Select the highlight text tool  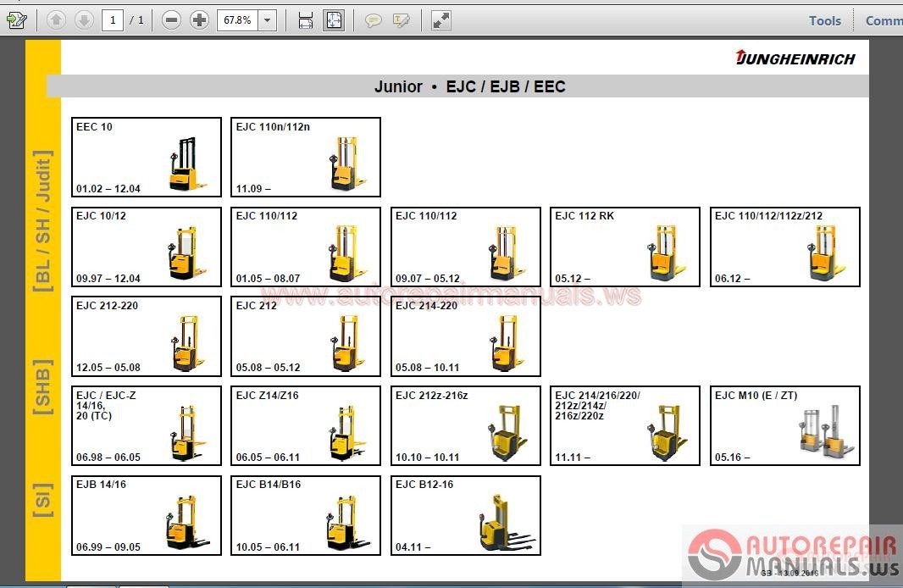[402, 20]
